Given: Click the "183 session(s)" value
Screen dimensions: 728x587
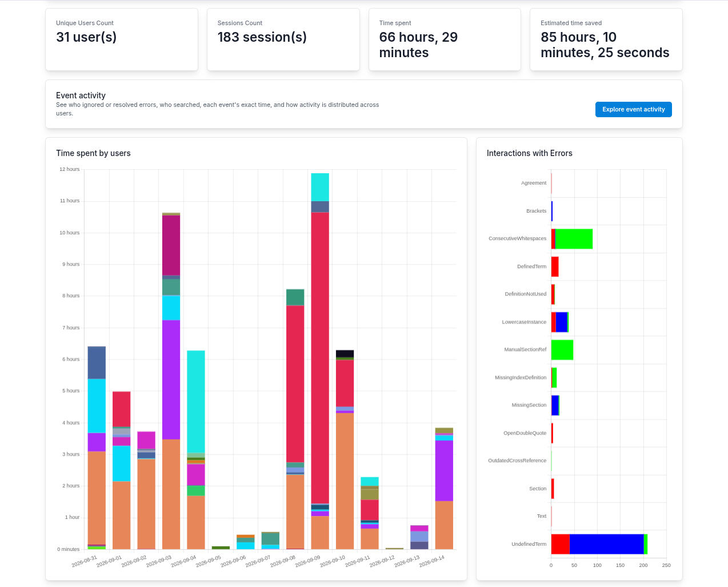Looking at the screenshot, I should click(262, 37).
